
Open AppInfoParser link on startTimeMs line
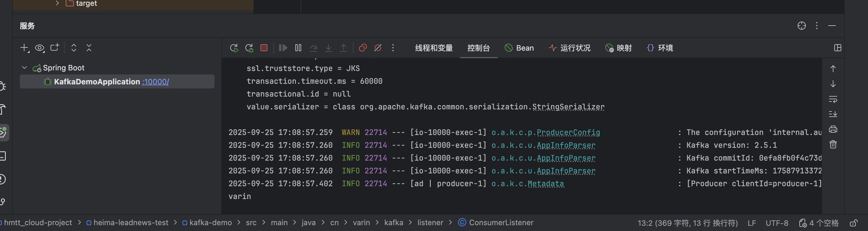click(566, 171)
